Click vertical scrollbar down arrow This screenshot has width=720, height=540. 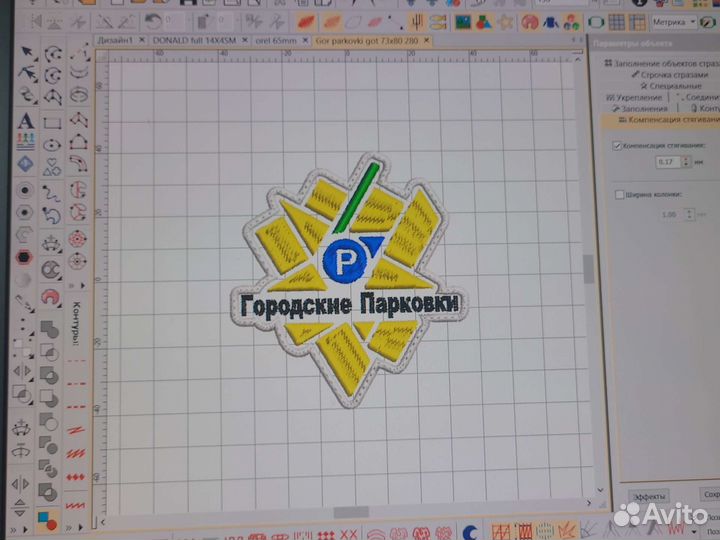600,490
